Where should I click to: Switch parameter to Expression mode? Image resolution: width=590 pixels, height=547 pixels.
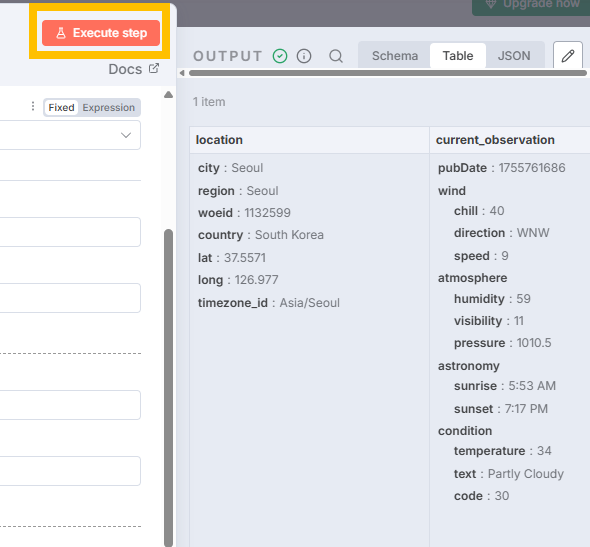pos(109,108)
